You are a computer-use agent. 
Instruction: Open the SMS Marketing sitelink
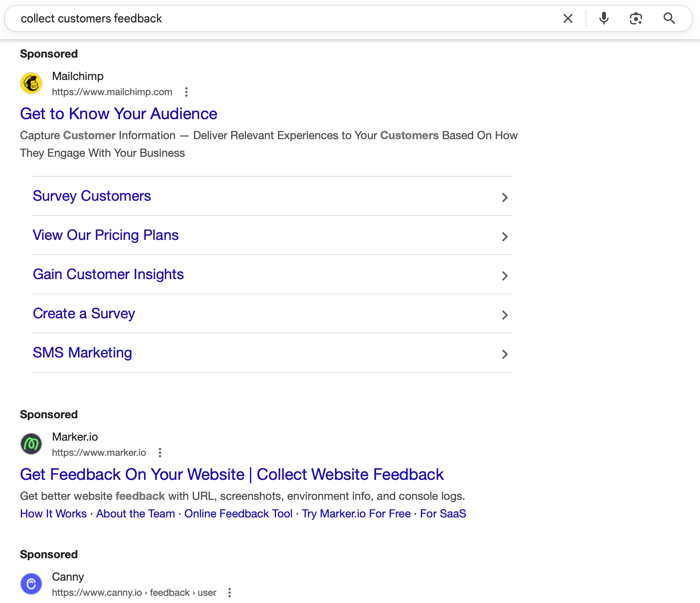coord(82,353)
